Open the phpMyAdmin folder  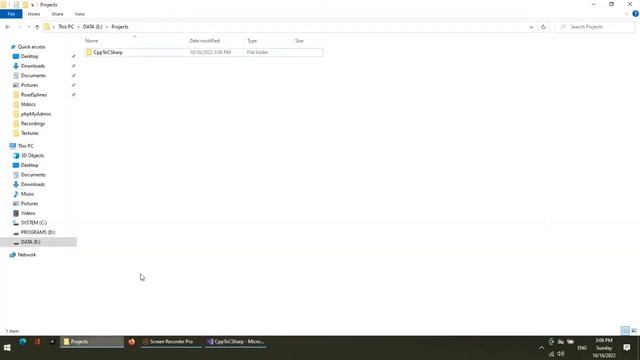pos(36,114)
